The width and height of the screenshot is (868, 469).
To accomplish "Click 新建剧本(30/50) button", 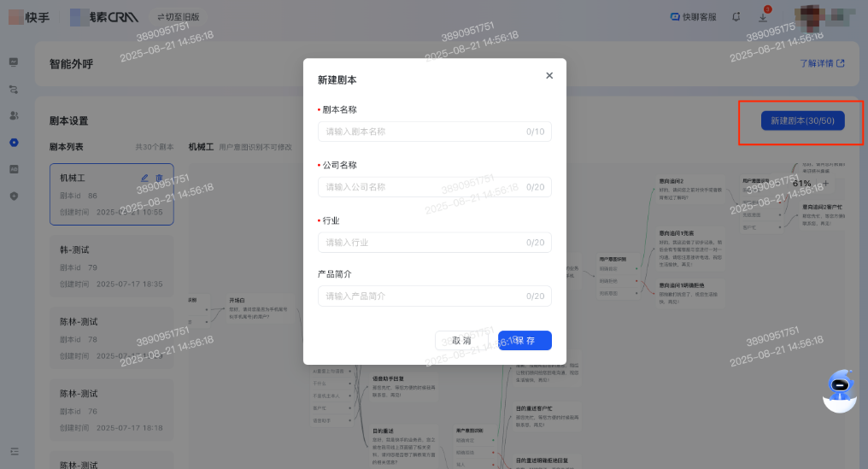I will (803, 120).
